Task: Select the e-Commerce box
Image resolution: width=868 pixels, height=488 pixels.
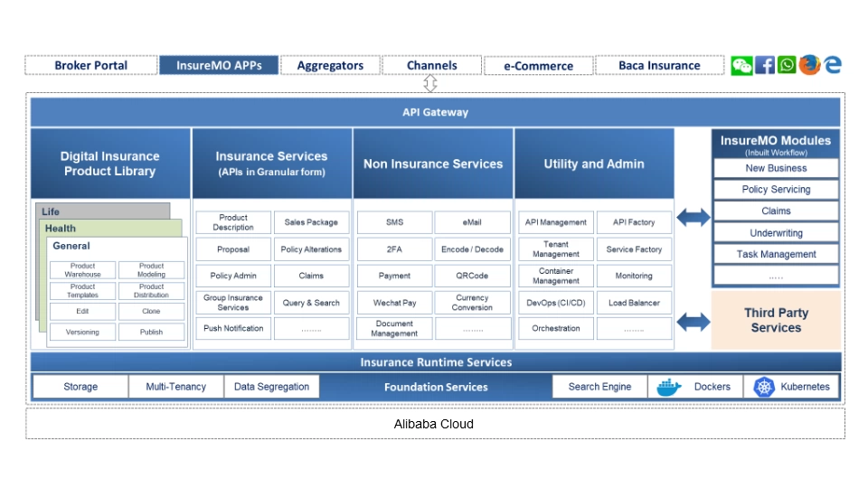Action: [539, 66]
